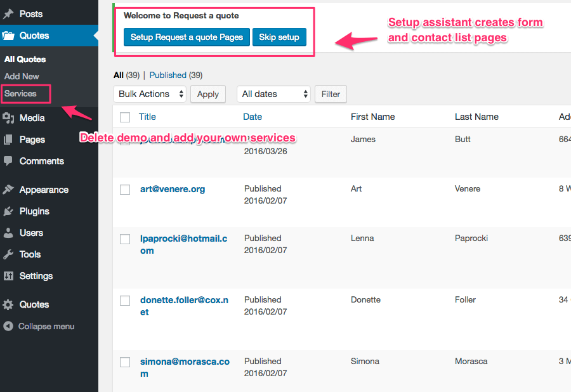Open the Users menu label
Viewport: 571px width, 392px height.
(31, 233)
